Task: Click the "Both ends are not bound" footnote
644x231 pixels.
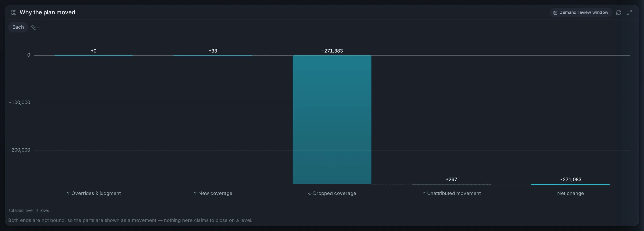Action: point(130,220)
